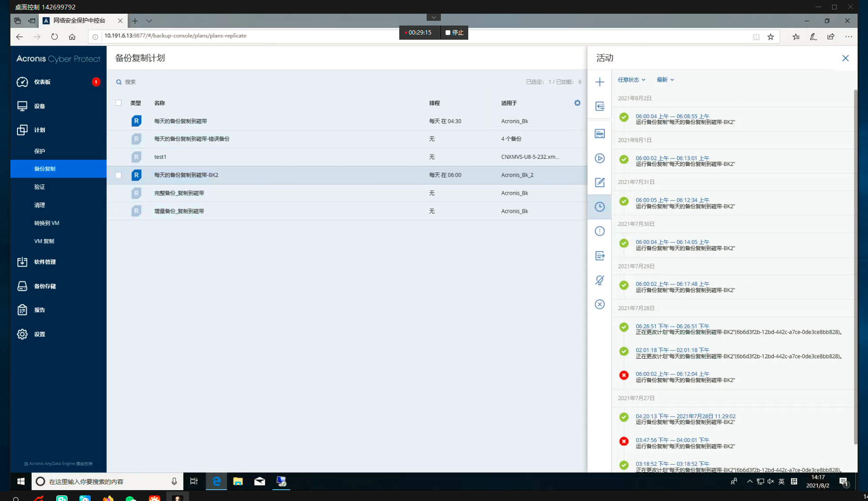Open the table column settings gear
The width and height of the screenshot is (868, 501).
coord(577,103)
